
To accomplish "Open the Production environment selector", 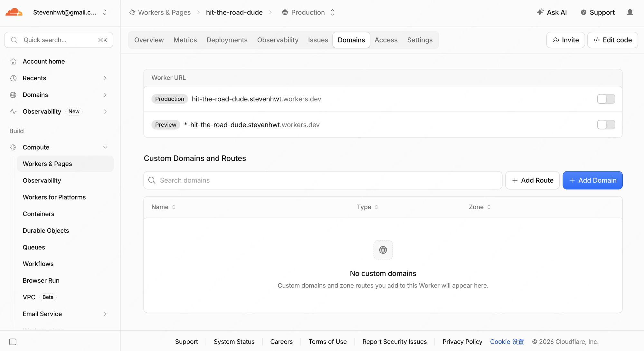I will pyautogui.click(x=333, y=12).
